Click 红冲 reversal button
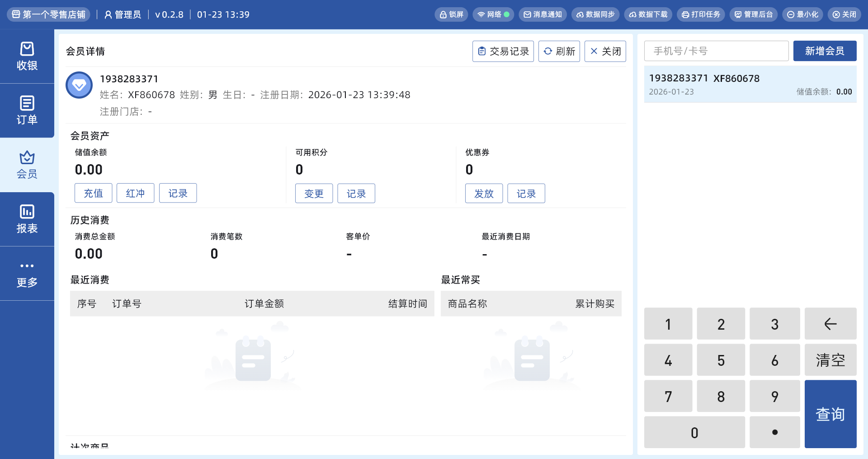The height and width of the screenshot is (459, 868). point(135,193)
